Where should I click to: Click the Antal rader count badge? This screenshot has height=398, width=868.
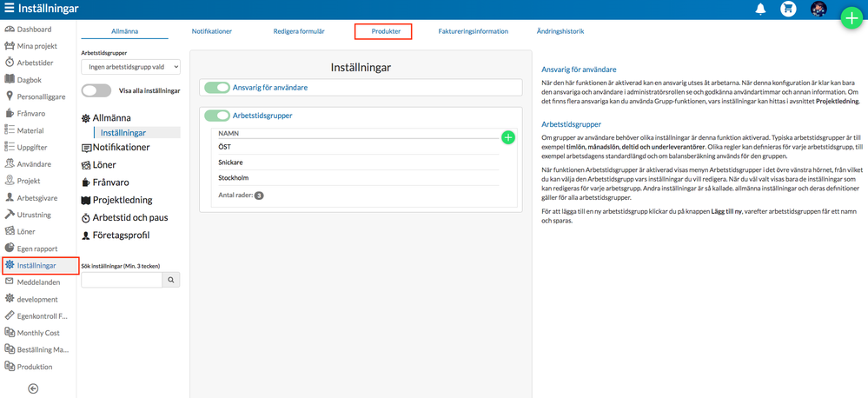tap(259, 196)
